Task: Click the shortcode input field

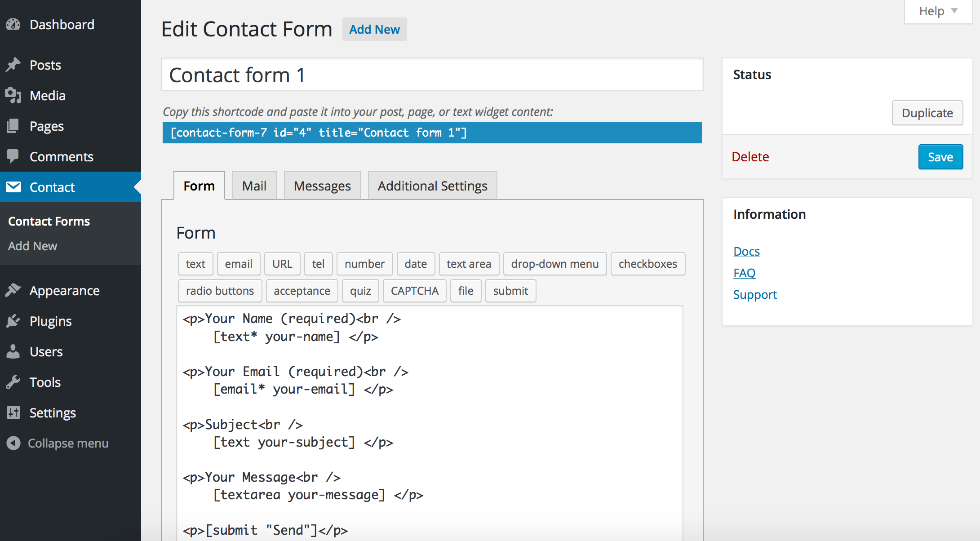Action: click(432, 133)
